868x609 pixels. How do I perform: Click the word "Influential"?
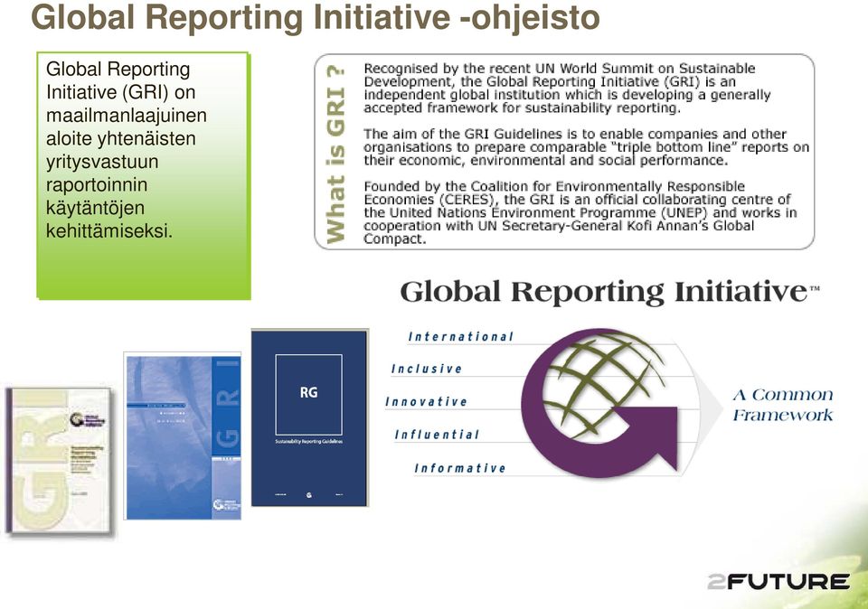437,435
